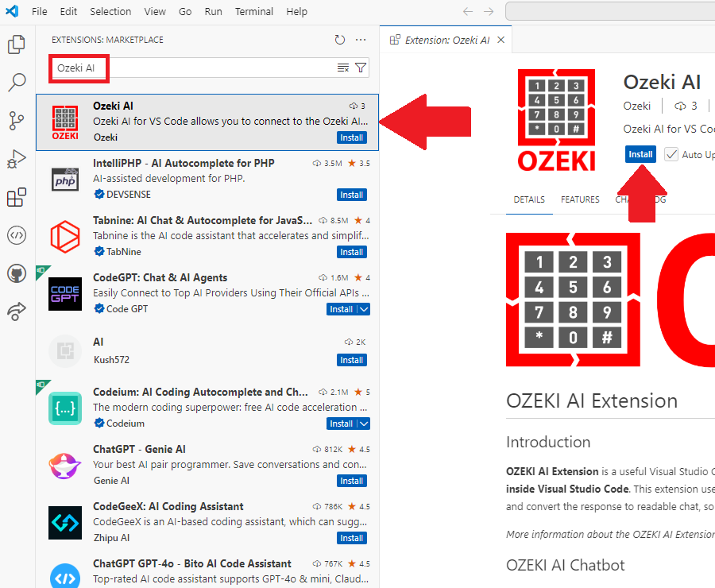
Task: Expand the CodeGPT Install dropdown arrow
Action: pyautogui.click(x=364, y=309)
